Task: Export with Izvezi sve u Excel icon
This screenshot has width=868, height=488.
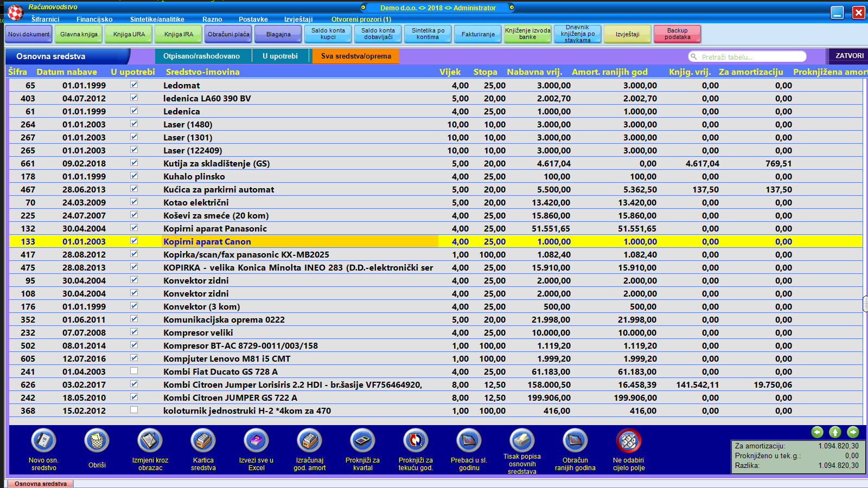Action: pyautogui.click(x=256, y=441)
